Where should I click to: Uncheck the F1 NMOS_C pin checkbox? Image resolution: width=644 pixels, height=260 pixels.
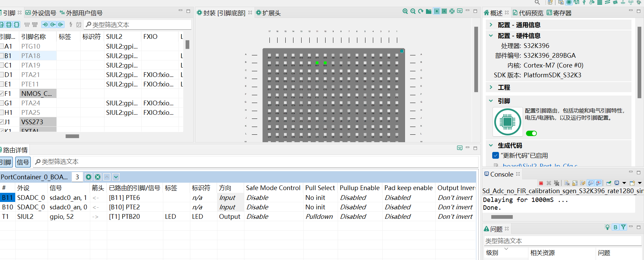[x=1, y=94]
